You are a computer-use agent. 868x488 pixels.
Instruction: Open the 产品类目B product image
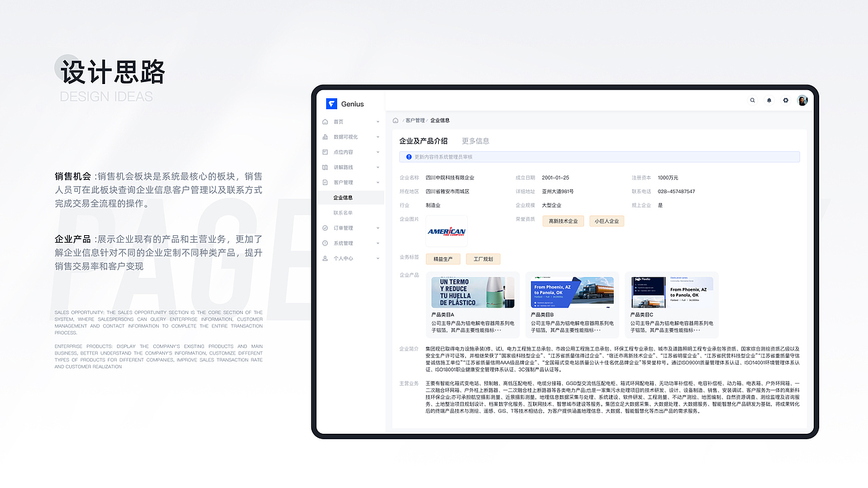572,293
